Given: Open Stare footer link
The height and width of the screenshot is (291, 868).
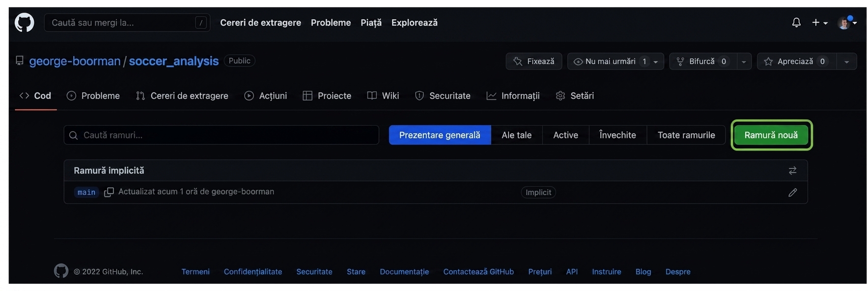Looking at the screenshot, I should [x=356, y=272].
